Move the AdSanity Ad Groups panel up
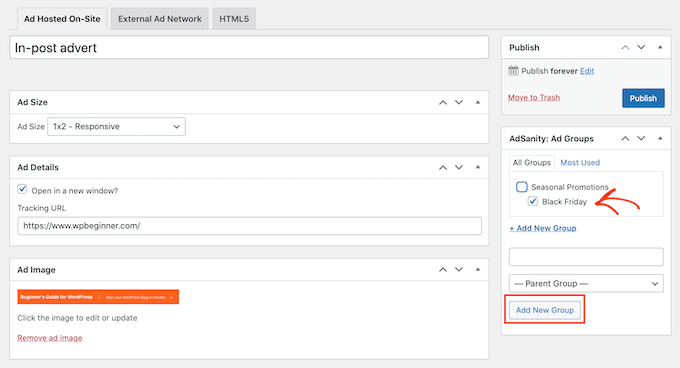The width and height of the screenshot is (680, 368). (x=625, y=139)
